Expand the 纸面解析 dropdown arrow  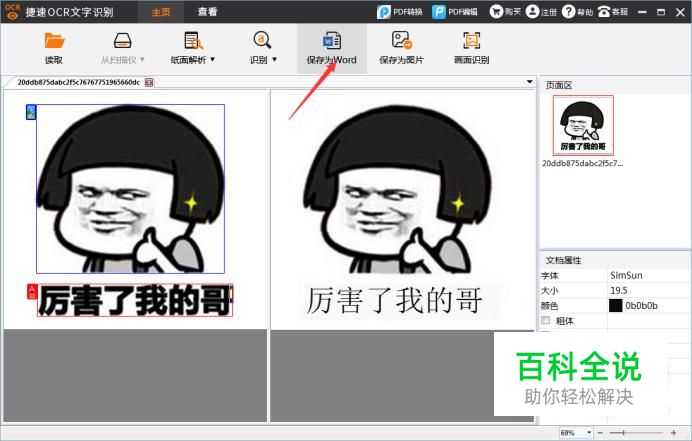pyautogui.click(x=213, y=59)
